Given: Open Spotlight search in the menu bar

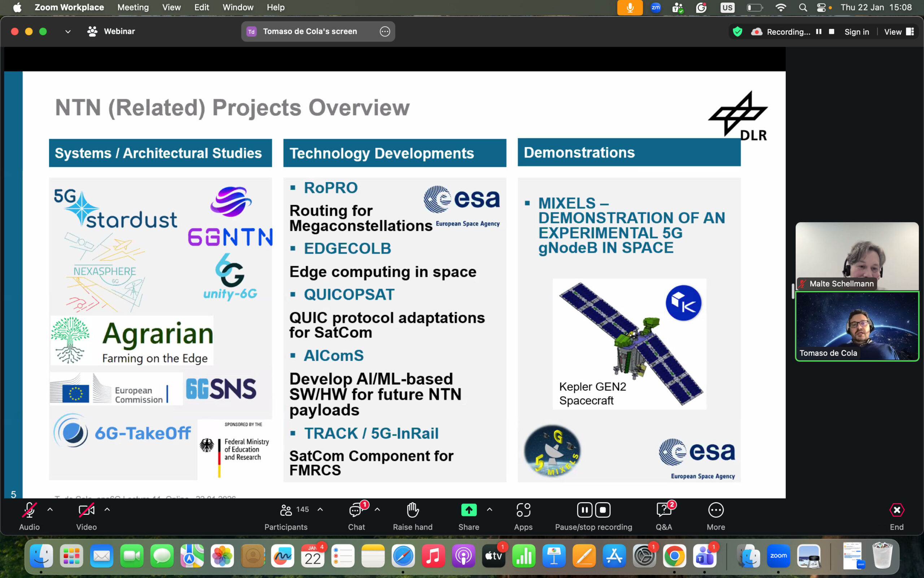Looking at the screenshot, I should pos(803,7).
